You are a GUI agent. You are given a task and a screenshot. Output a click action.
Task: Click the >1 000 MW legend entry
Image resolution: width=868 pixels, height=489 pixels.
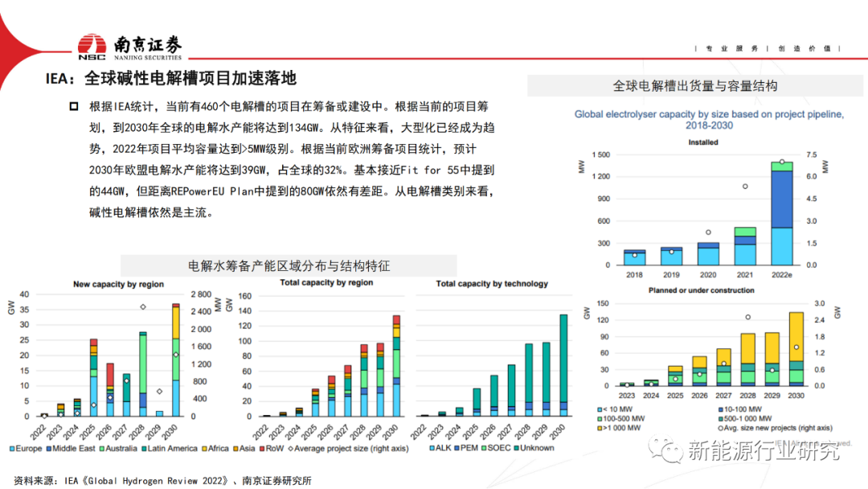[x=618, y=428]
